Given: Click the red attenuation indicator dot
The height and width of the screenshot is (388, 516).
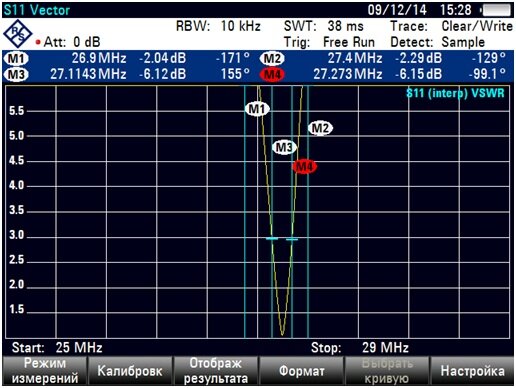Looking at the screenshot, I should (x=38, y=42).
